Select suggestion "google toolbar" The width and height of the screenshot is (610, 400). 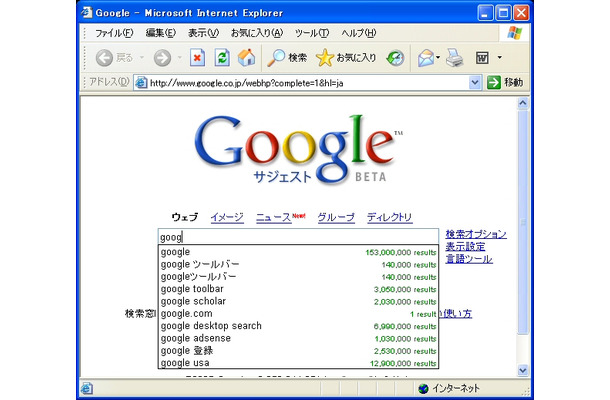coord(298,289)
